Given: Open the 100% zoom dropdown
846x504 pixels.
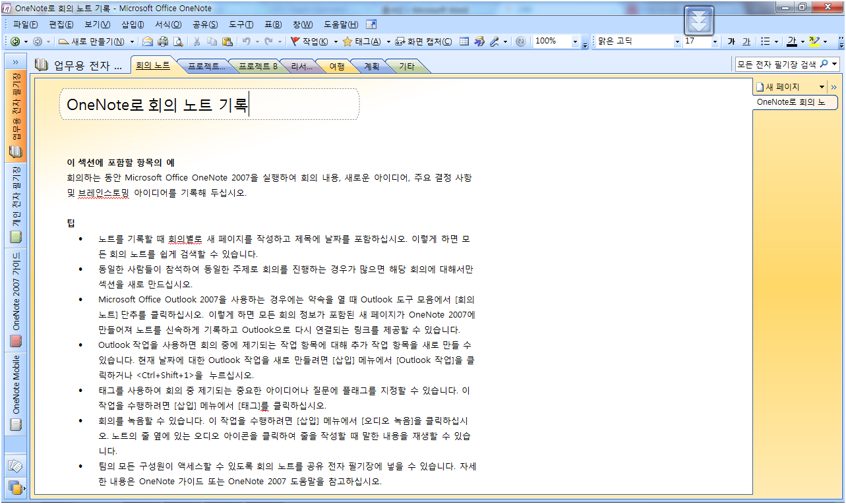Looking at the screenshot, I should 575,42.
